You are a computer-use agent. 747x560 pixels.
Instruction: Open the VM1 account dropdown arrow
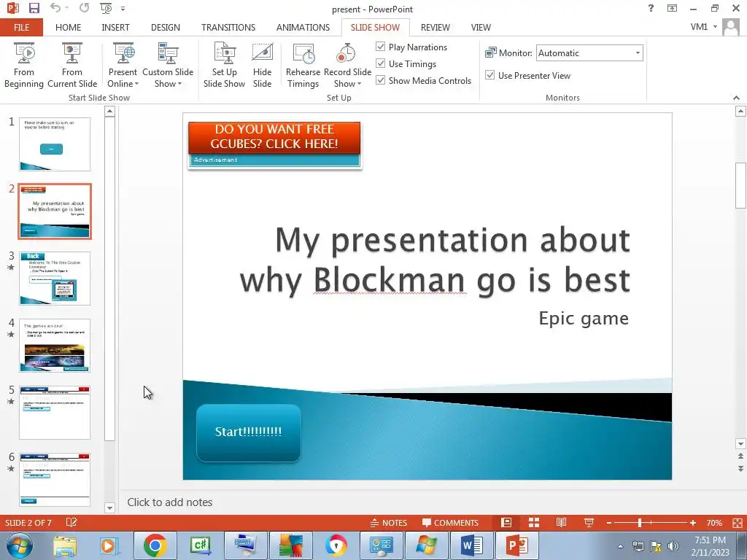715,27
